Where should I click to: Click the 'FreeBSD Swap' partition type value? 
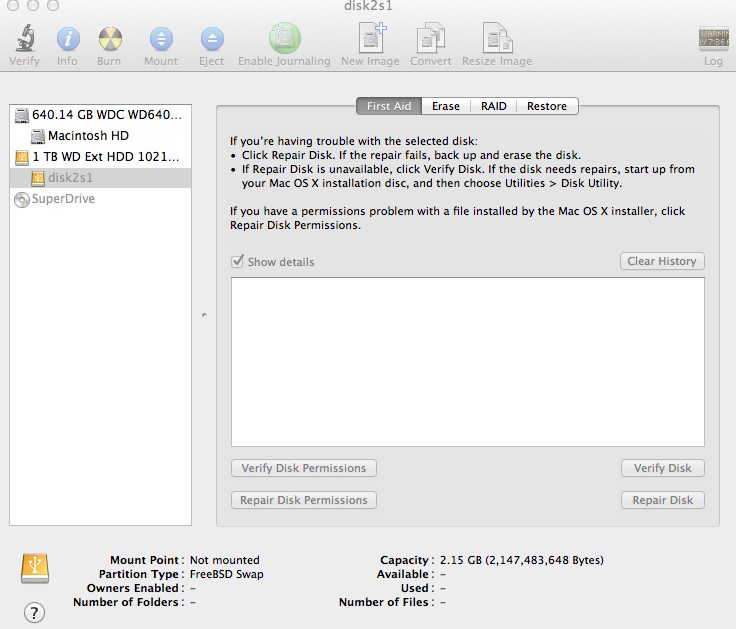click(227, 574)
